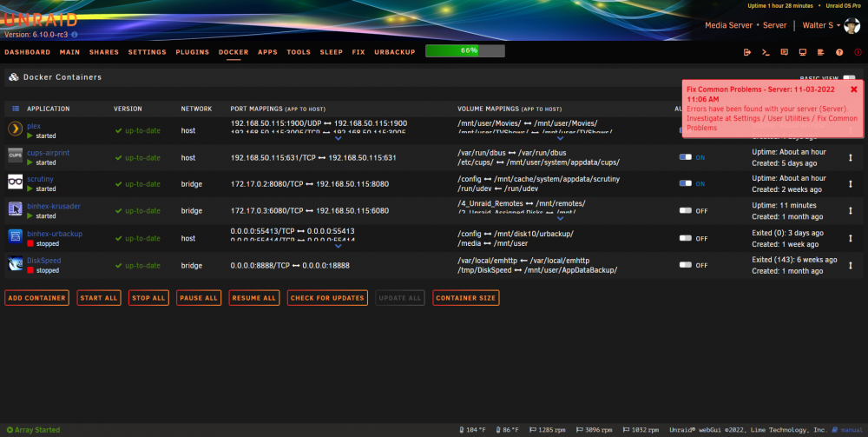This screenshot has width=868, height=437.
Task: Click the reorder arrow for binhex-urbackup row
Action: (851, 238)
